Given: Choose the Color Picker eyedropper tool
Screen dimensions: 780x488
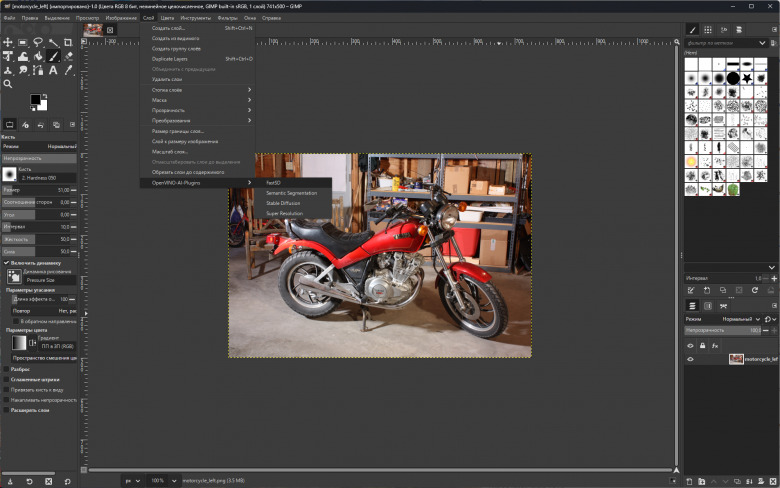Looking at the screenshot, I should tap(68, 70).
